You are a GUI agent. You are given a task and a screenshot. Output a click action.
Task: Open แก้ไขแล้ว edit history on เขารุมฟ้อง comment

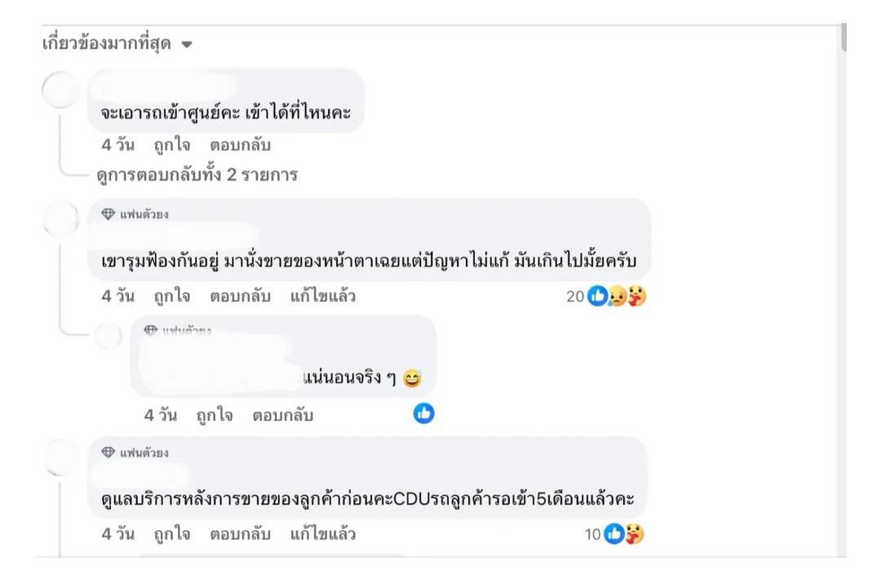[322, 296]
